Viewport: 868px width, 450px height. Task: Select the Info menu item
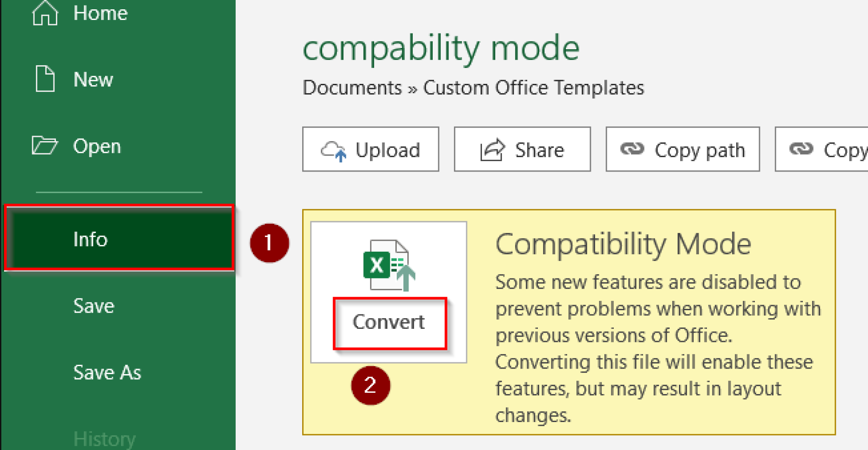point(119,239)
